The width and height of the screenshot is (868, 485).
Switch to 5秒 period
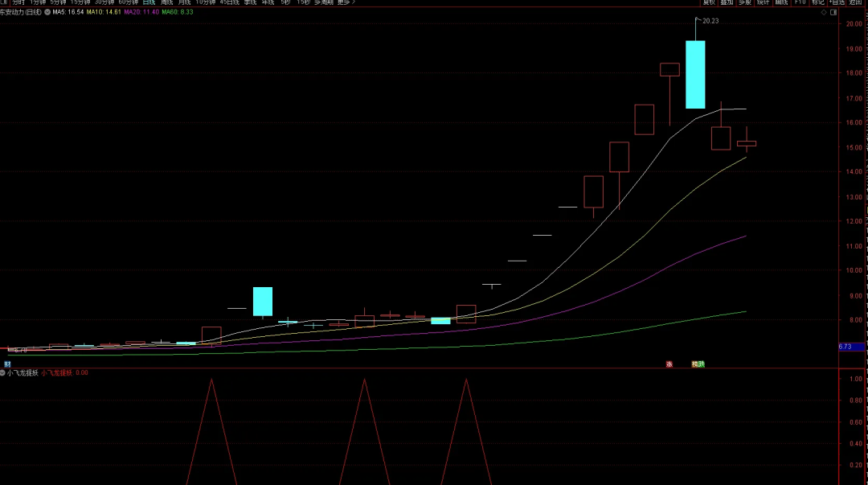(x=285, y=2)
